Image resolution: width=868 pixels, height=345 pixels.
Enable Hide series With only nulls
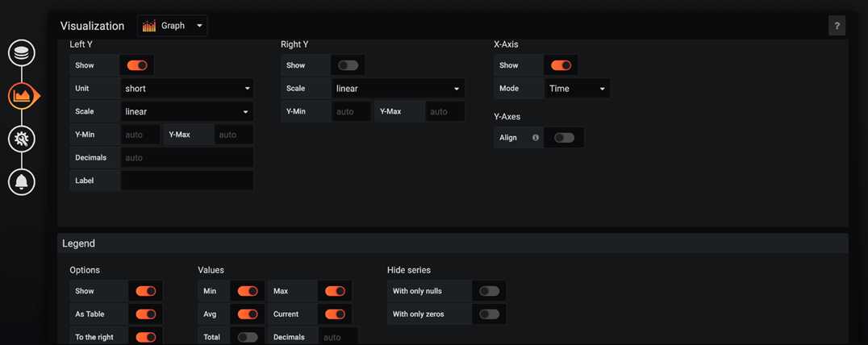489,291
